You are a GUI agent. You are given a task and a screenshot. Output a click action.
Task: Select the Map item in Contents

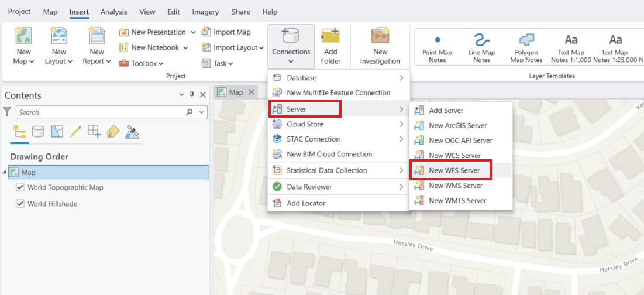108,172
